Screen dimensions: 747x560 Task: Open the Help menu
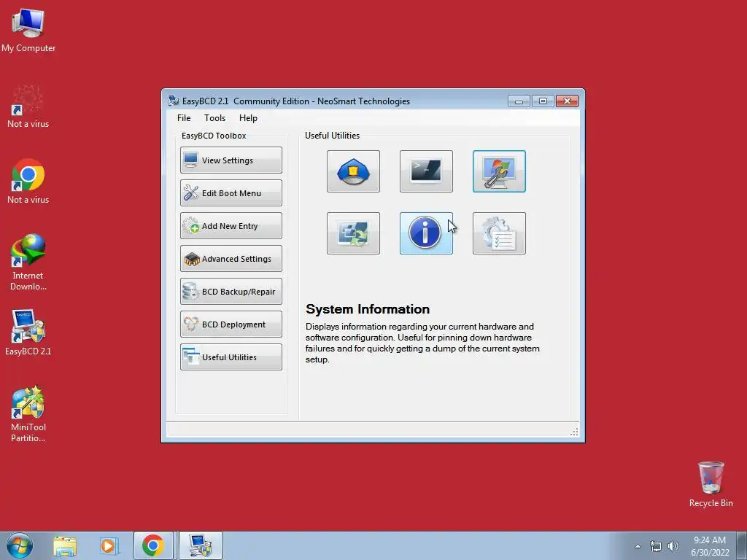click(248, 118)
